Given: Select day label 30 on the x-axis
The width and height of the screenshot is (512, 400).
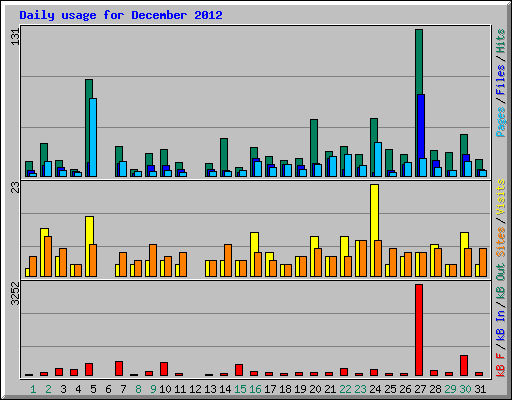Looking at the screenshot, I should (465, 389).
